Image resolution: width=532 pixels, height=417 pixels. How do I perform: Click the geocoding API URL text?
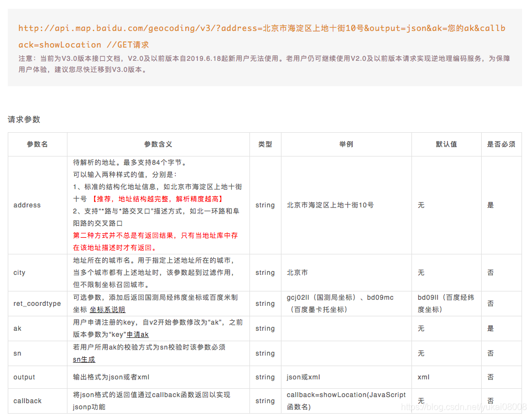coord(262,36)
